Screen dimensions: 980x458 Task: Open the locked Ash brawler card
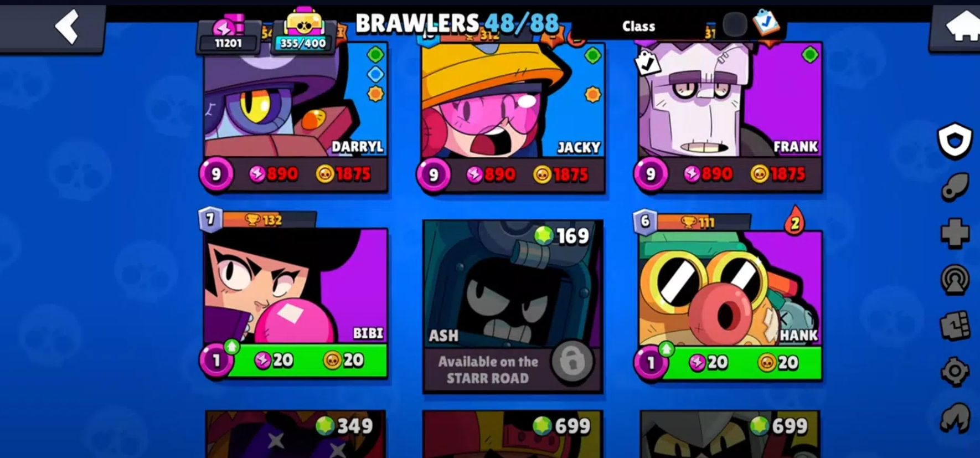pyautogui.click(x=513, y=307)
